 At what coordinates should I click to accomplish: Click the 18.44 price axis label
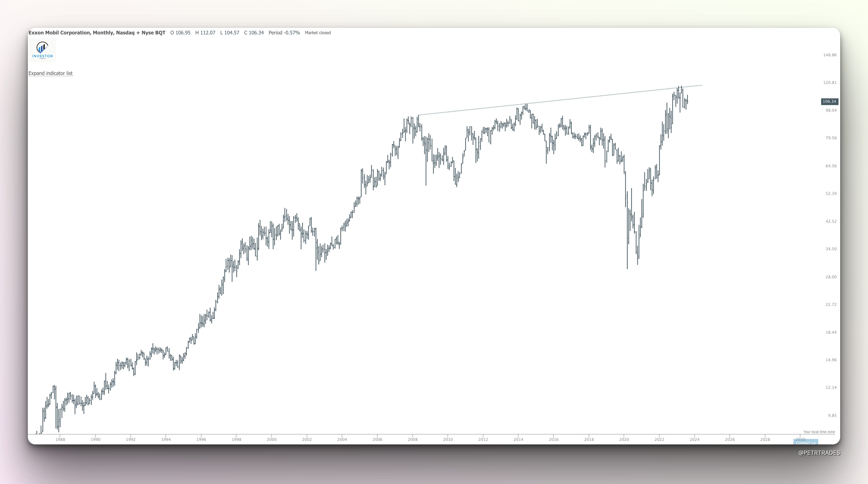pyautogui.click(x=831, y=332)
